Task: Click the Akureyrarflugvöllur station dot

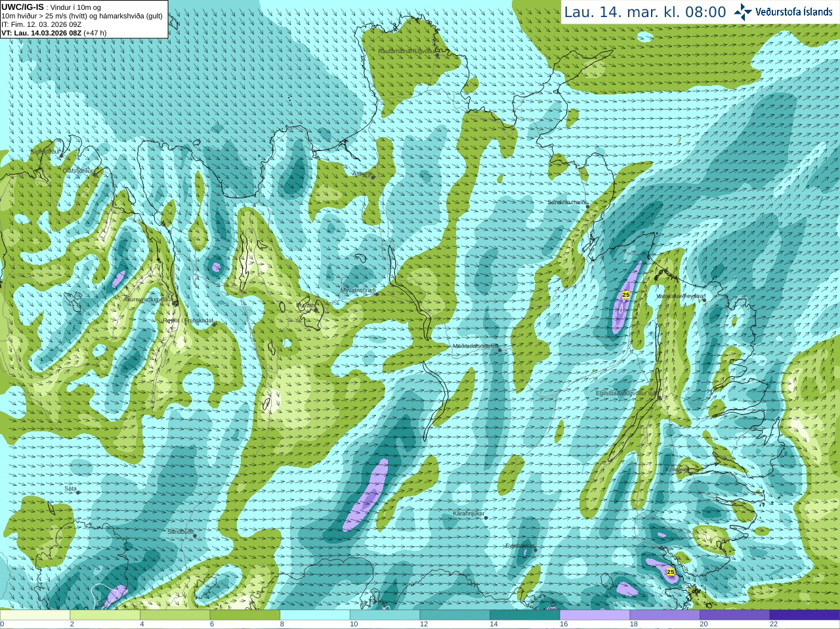Action: coord(175,303)
